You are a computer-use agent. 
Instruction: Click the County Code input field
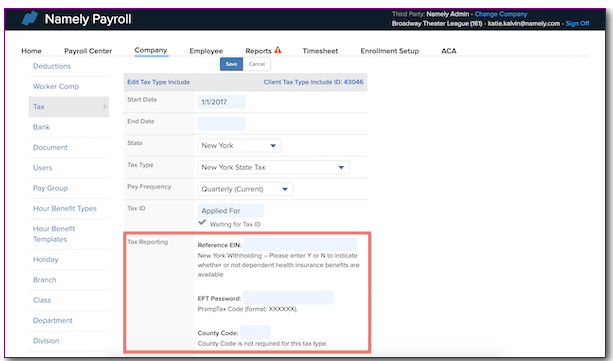click(x=255, y=332)
